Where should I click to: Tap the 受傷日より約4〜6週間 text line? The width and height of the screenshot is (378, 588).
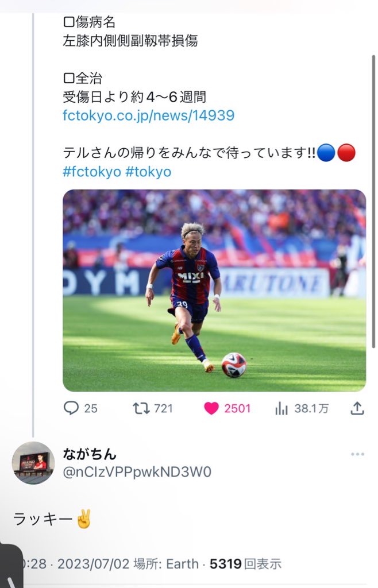point(134,97)
